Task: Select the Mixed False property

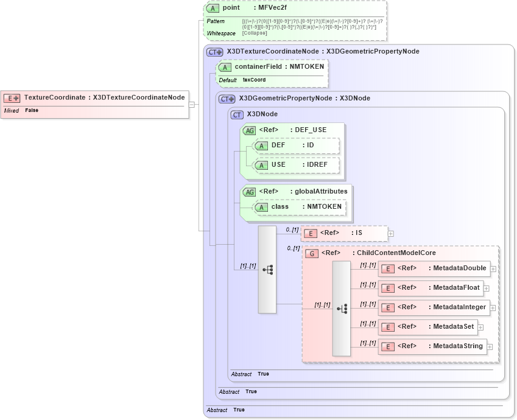Action: 21,110
